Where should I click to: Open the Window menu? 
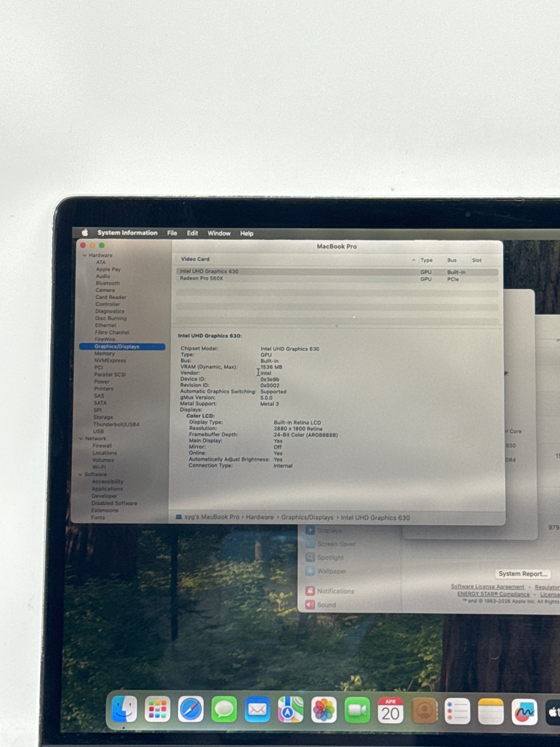219,233
